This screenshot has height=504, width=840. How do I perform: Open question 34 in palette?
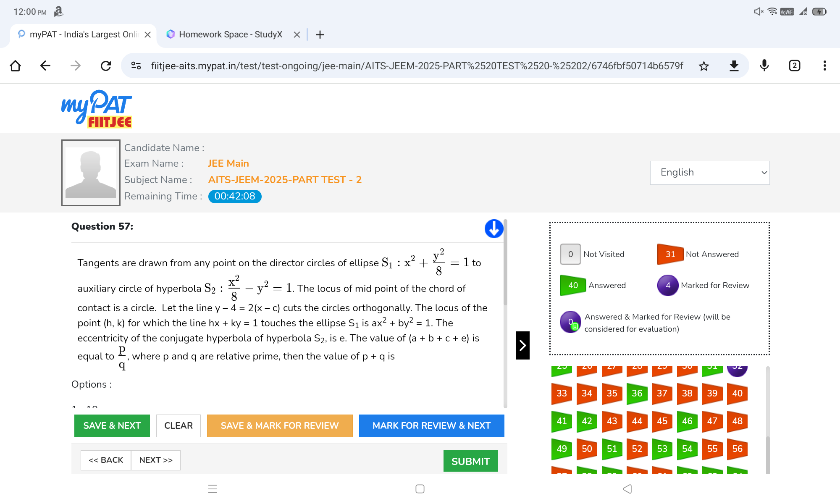(587, 394)
